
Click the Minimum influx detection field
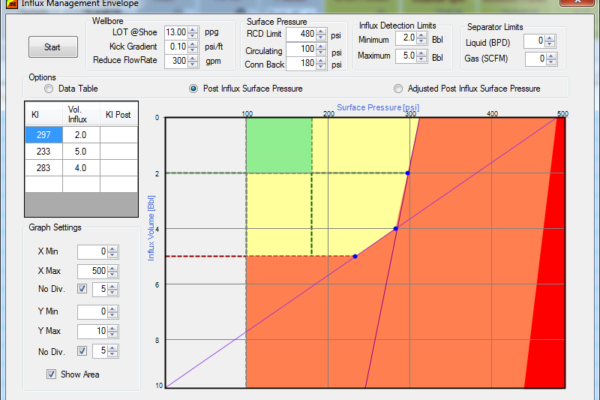406,38
